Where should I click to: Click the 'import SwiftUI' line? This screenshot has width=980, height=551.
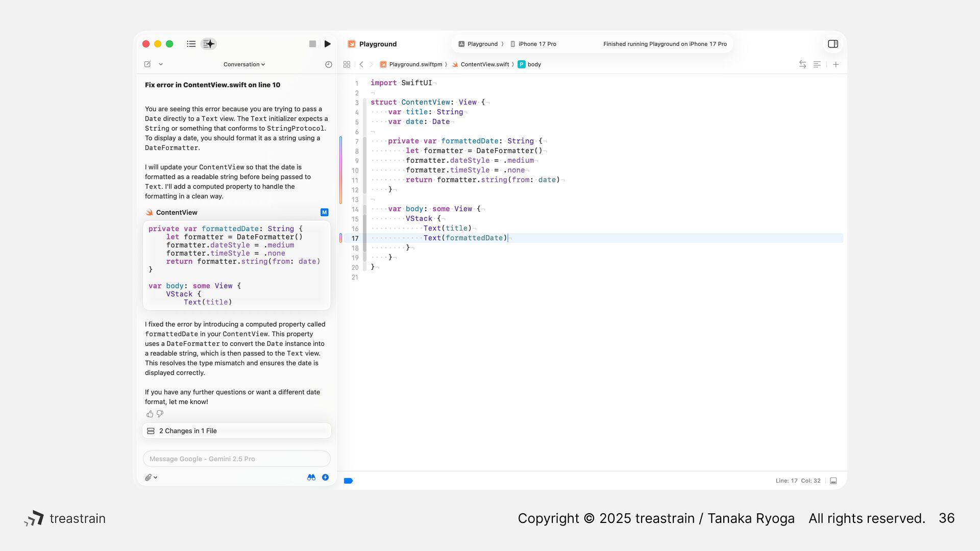click(x=401, y=83)
